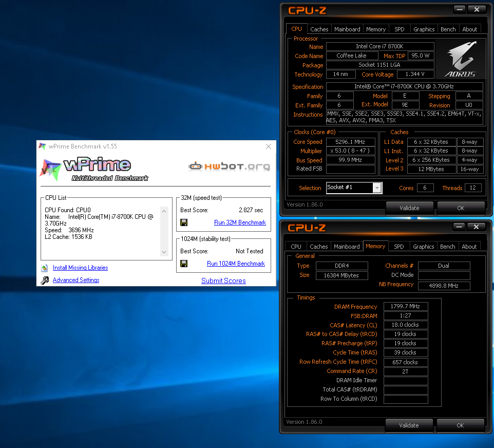Select the CPU tab in upper CPU-Z
494x448 pixels.
296,29
